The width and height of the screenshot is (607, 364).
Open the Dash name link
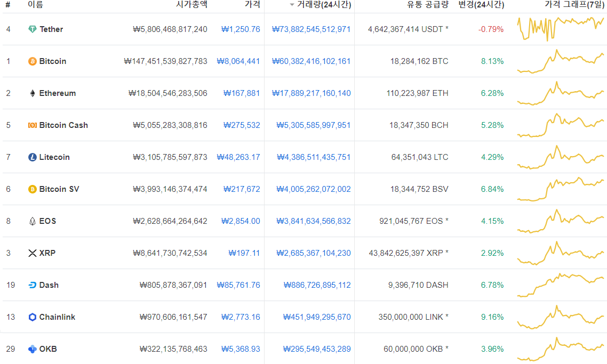[x=49, y=285]
